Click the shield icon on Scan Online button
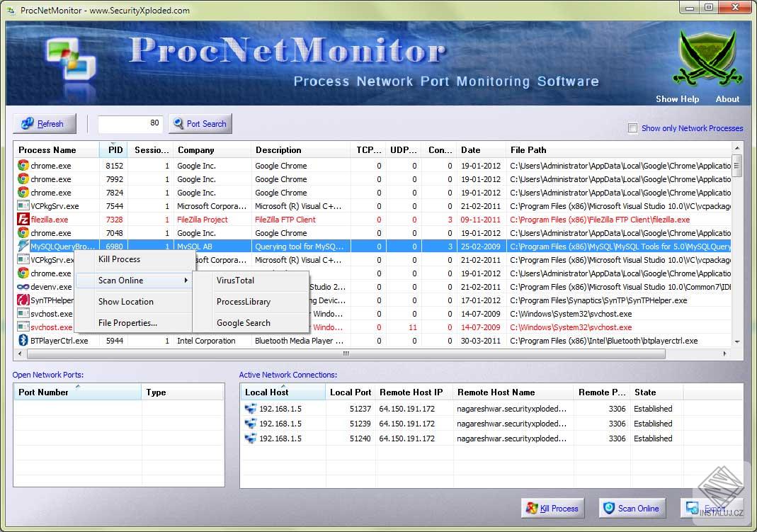The width and height of the screenshot is (757, 532). tap(609, 509)
